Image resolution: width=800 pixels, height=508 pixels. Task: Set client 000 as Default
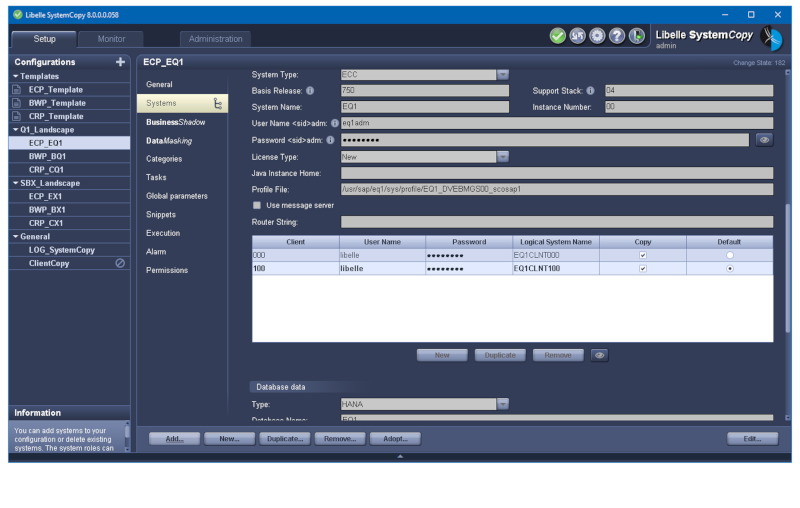[729, 255]
